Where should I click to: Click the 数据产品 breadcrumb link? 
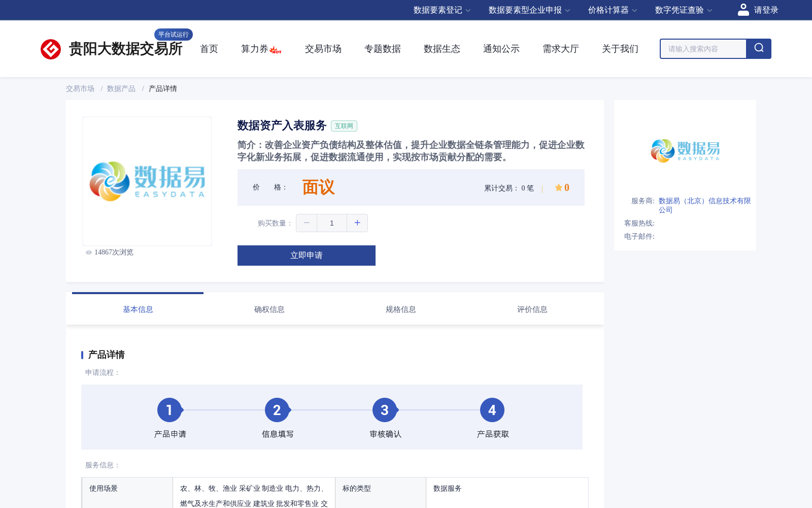point(121,88)
